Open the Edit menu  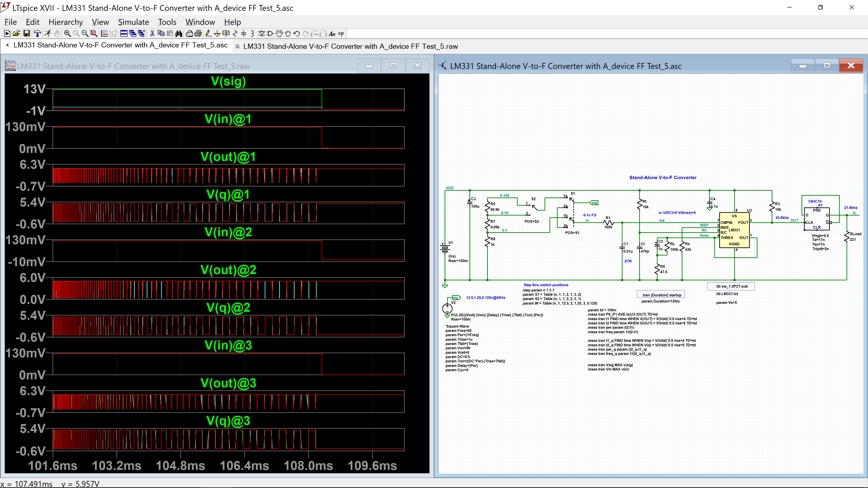[x=33, y=22]
